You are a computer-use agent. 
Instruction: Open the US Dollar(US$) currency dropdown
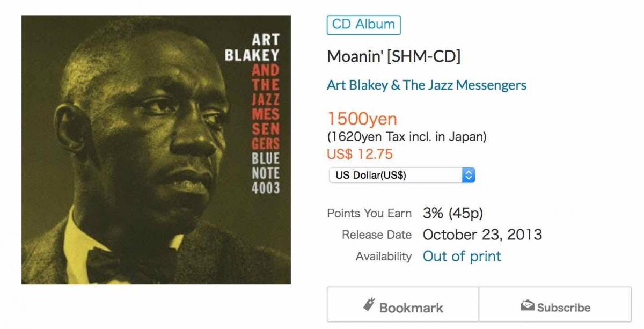(x=401, y=175)
